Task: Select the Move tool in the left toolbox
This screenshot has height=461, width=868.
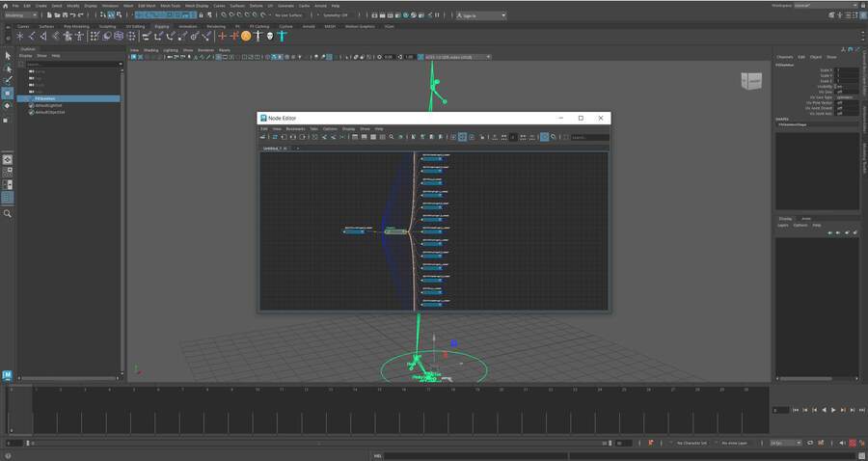Action: 8,94
